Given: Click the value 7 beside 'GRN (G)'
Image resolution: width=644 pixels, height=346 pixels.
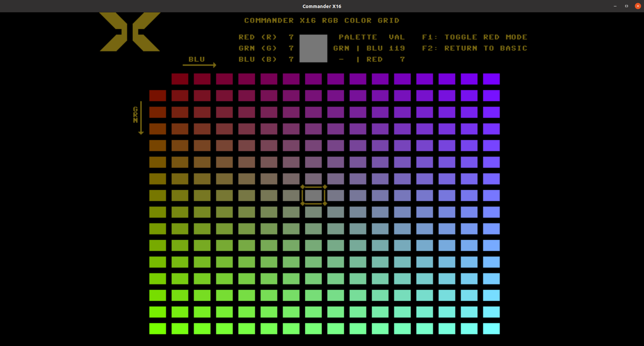Looking at the screenshot, I should 291,48.
